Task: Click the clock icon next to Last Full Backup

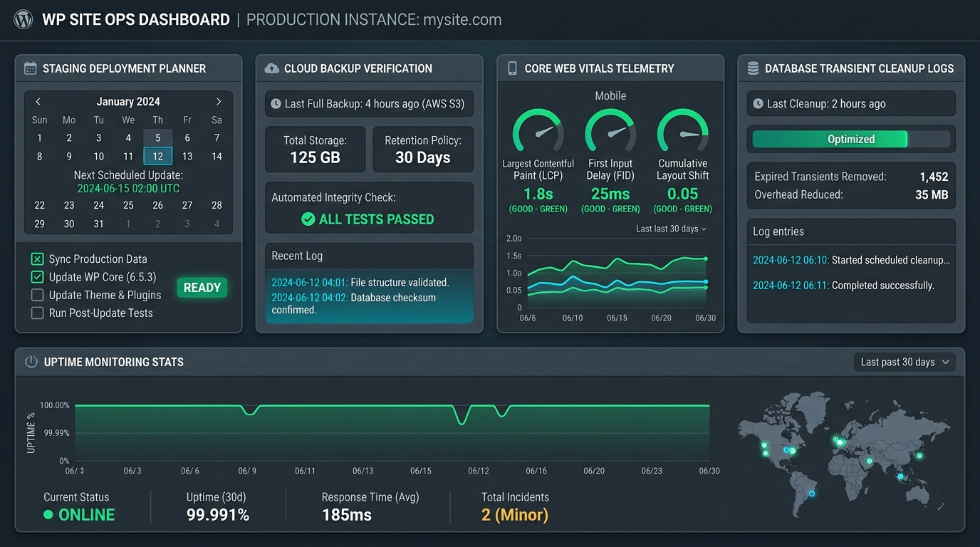Action: 276,104
